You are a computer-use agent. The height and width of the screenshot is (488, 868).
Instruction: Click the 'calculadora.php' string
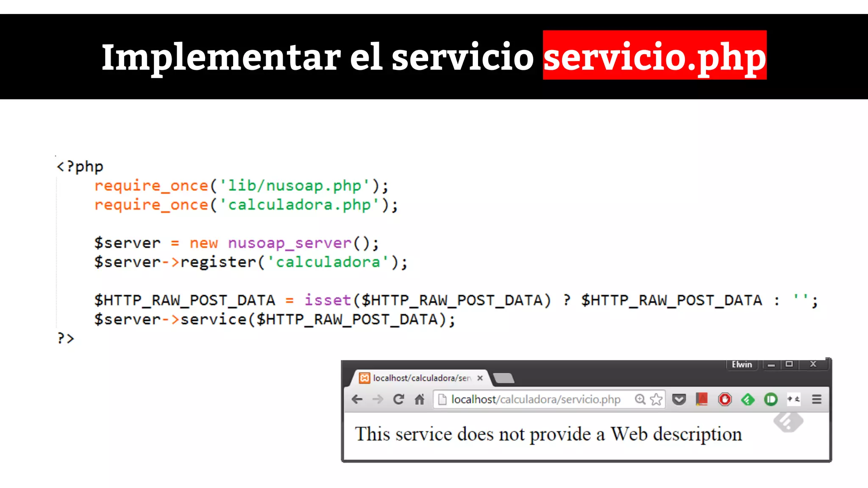pos(299,205)
